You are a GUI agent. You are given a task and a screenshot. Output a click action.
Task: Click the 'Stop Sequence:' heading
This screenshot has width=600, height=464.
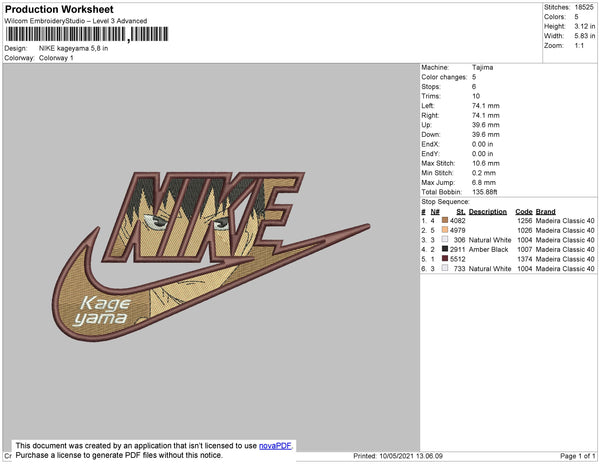click(445, 202)
